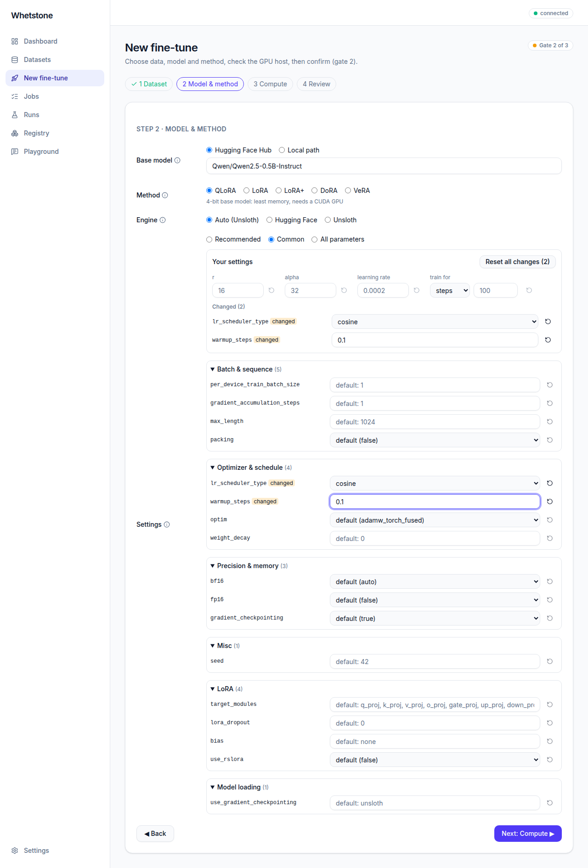Click Next: Compute button

point(528,834)
